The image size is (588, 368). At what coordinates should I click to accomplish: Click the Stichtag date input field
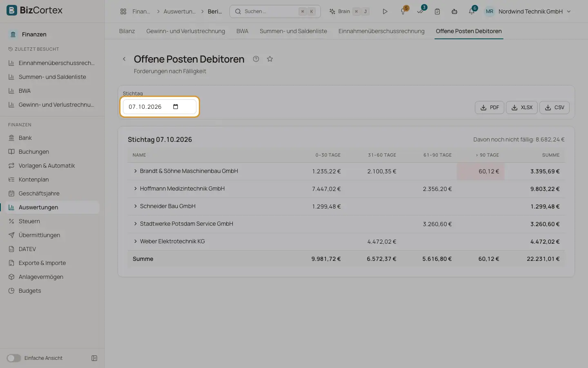159,107
